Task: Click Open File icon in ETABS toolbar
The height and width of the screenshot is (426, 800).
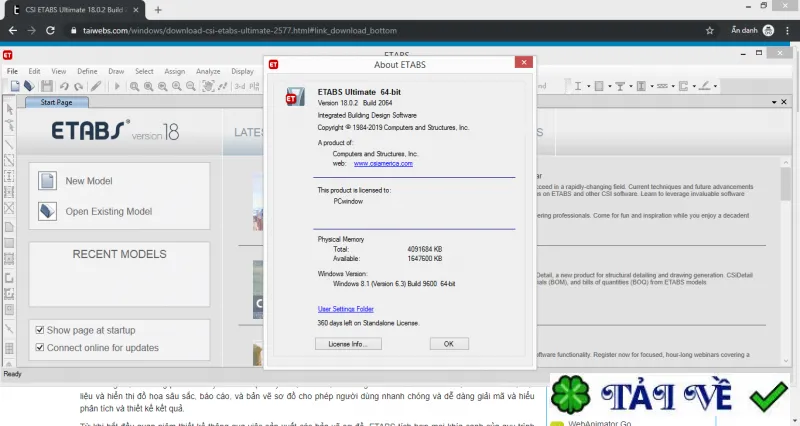Action: click(x=30, y=86)
